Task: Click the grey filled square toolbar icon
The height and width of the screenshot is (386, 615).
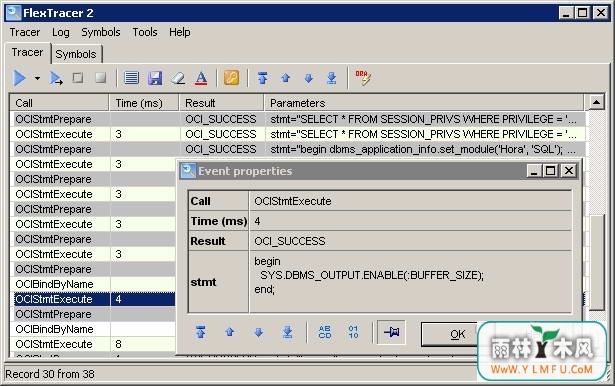Action: pyautogui.click(x=100, y=77)
